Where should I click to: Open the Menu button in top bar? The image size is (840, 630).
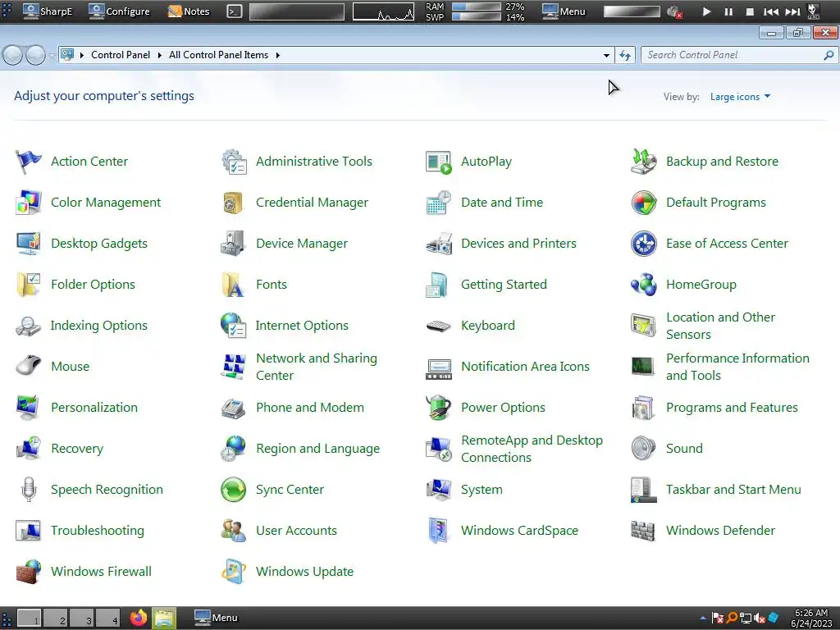pyautogui.click(x=564, y=11)
